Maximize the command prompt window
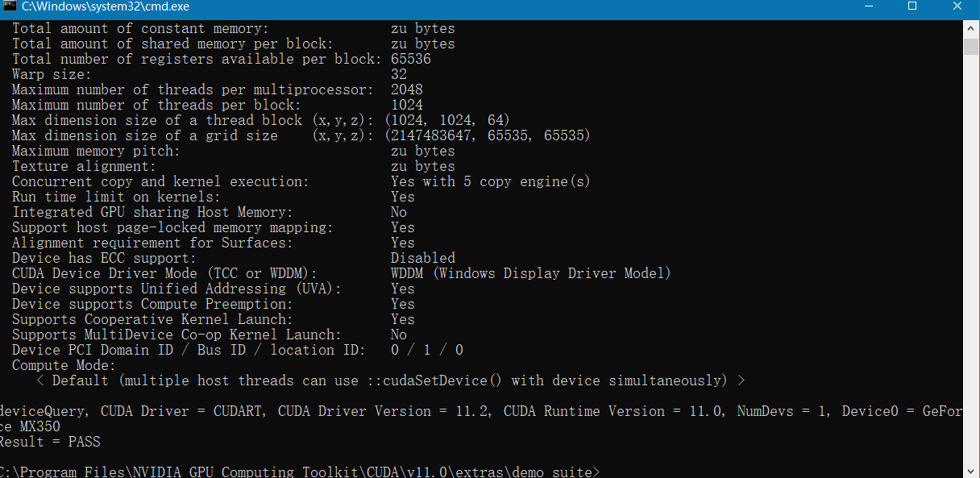 [912, 6]
